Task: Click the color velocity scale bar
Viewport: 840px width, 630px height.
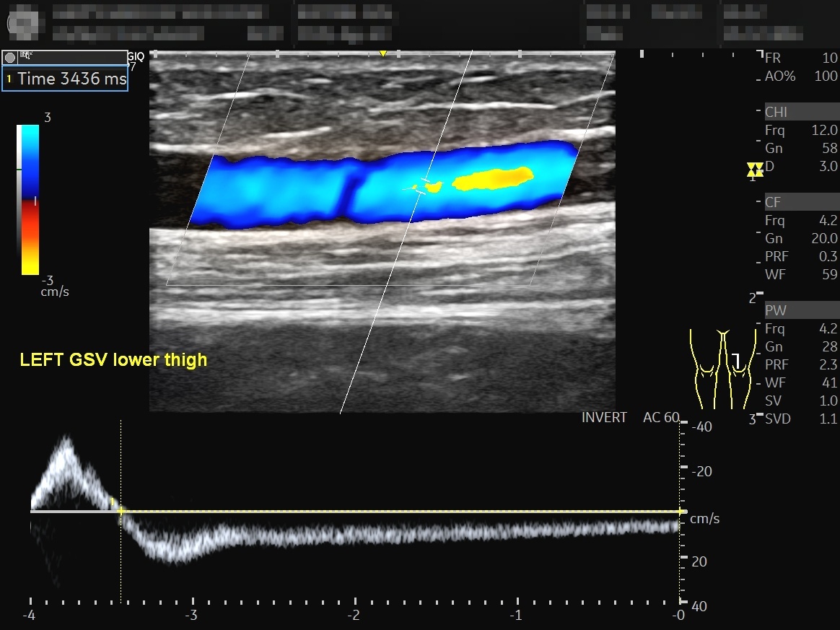Action: 28,200
